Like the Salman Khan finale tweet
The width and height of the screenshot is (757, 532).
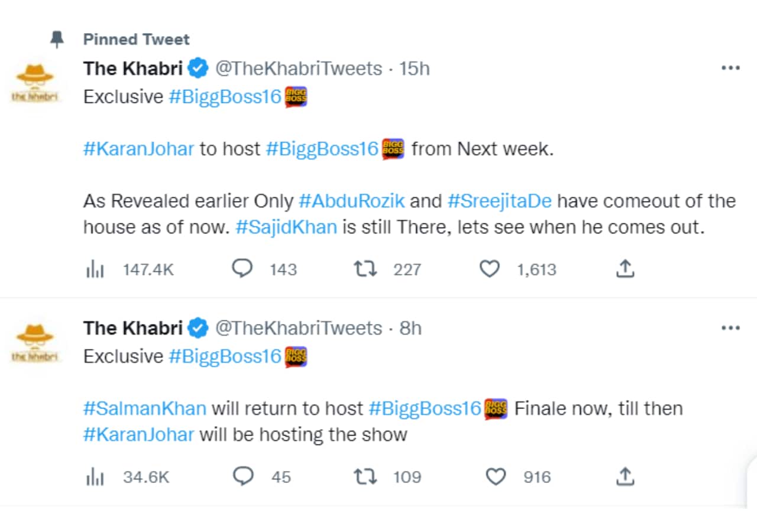[x=495, y=476]
